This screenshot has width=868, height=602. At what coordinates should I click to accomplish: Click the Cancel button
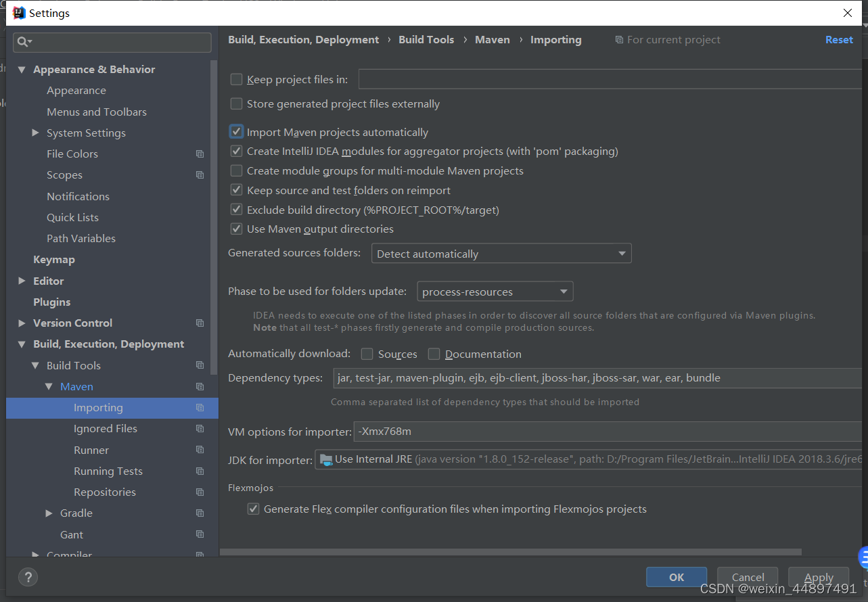[x=748, y=577]
